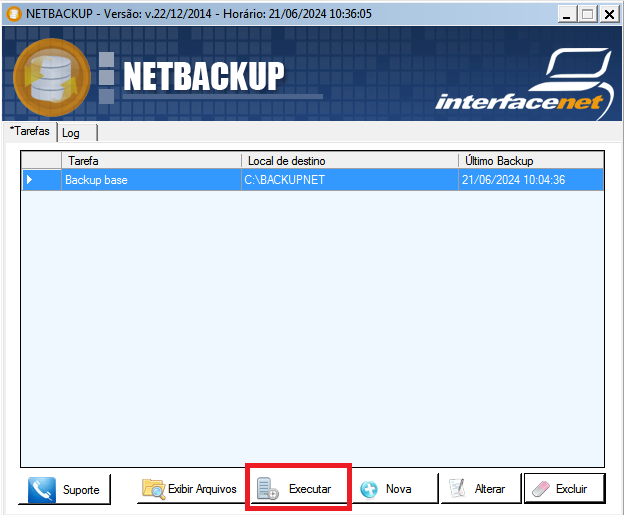Viewport: 624px width, 515px height.
Task: Minimize the NETBACKUP window
Action: coord(567,14)
